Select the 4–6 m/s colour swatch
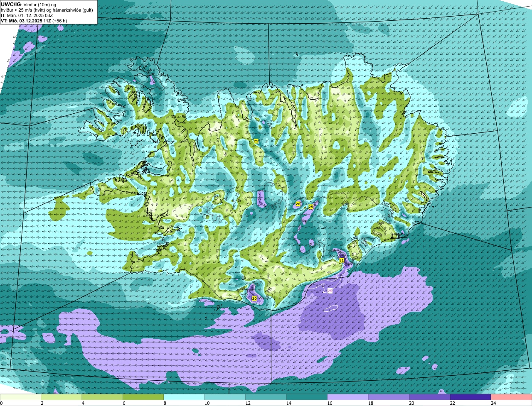The image size is (532, 406). pyautogui.click(x=102, y=397)
